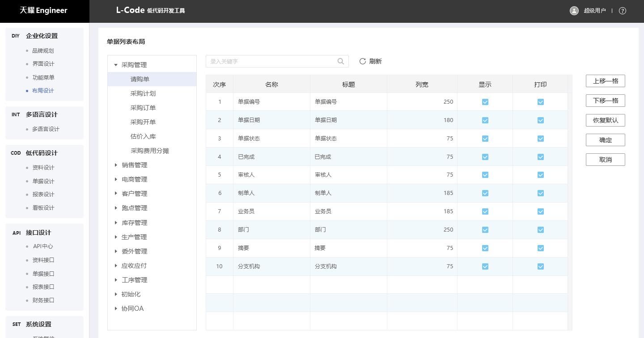Open 功能菜单 in the sidebar menu
644x338 pixels.
(43, 77)
